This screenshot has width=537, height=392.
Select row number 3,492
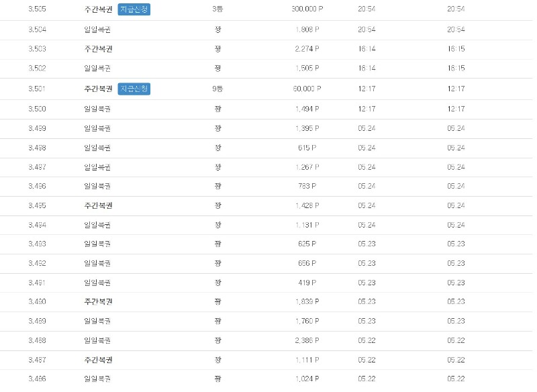[x=37, y=263]
